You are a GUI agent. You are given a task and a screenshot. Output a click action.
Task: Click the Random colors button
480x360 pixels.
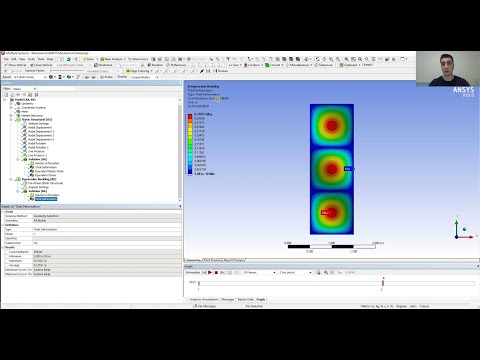[x=155, y=65]
